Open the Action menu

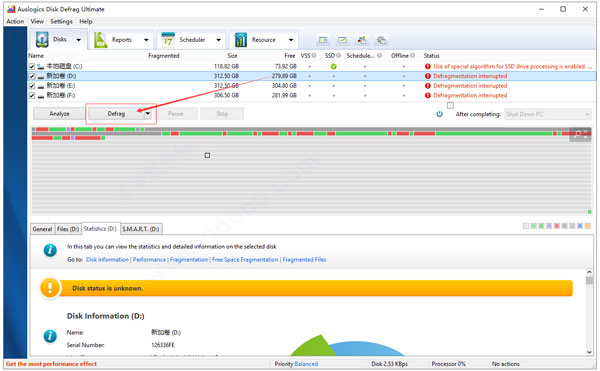click(x=15, y=21)
